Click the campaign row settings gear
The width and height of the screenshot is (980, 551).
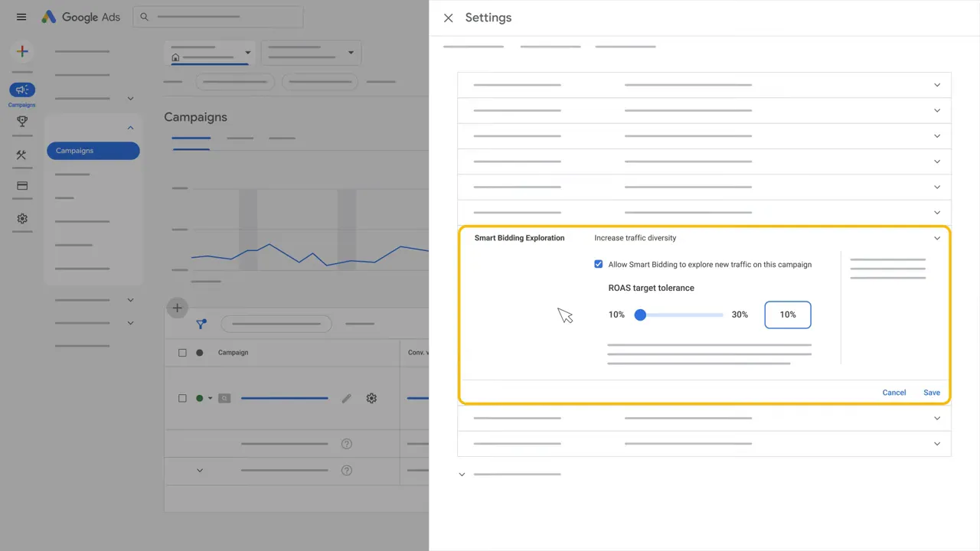click(371, 398)
